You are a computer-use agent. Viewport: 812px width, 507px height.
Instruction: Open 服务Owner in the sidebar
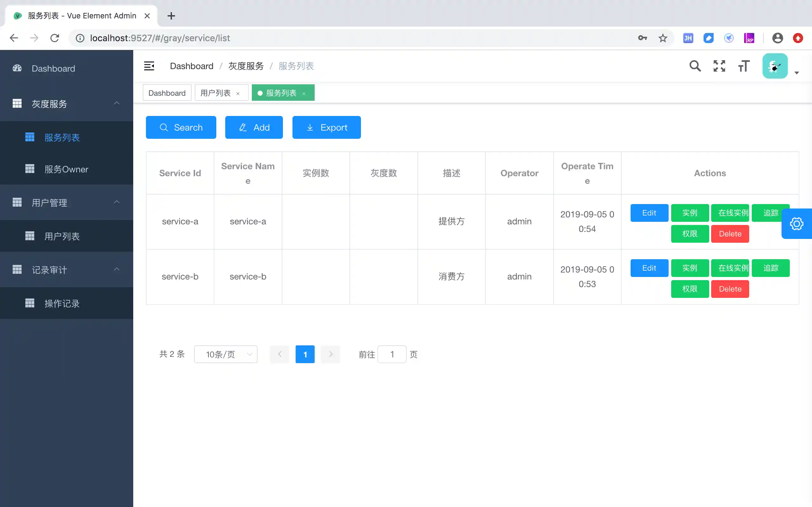click(66, 169)
